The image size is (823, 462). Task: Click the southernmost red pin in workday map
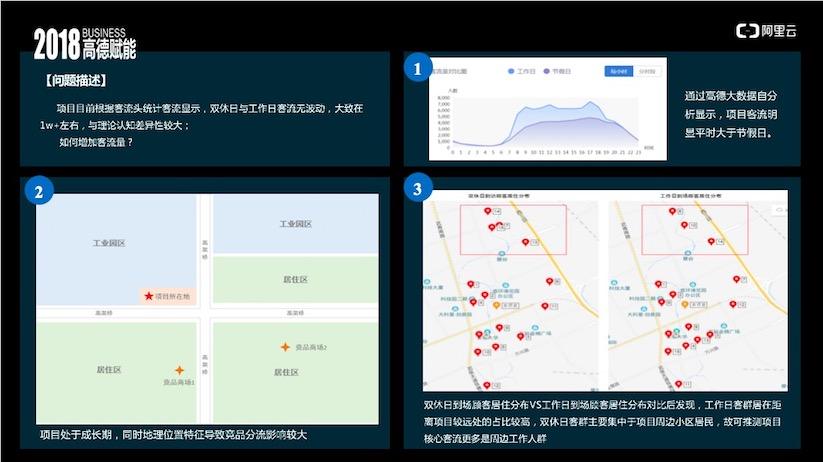pos(678,384)
